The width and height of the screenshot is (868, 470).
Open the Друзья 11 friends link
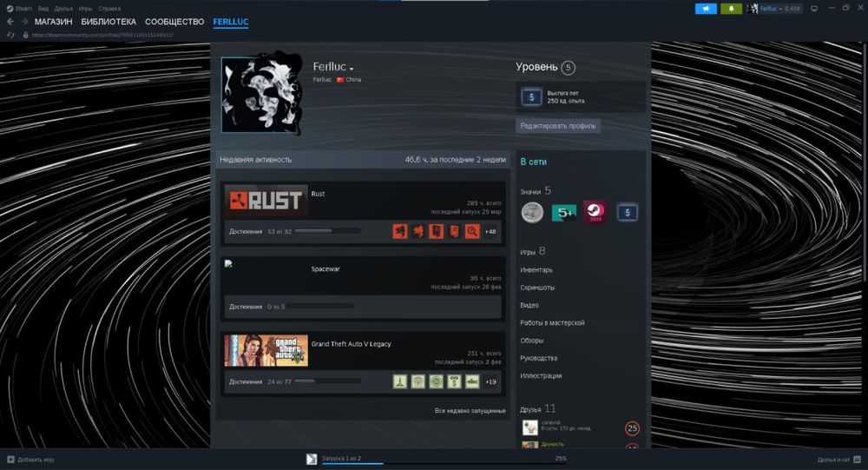(537, 408)
